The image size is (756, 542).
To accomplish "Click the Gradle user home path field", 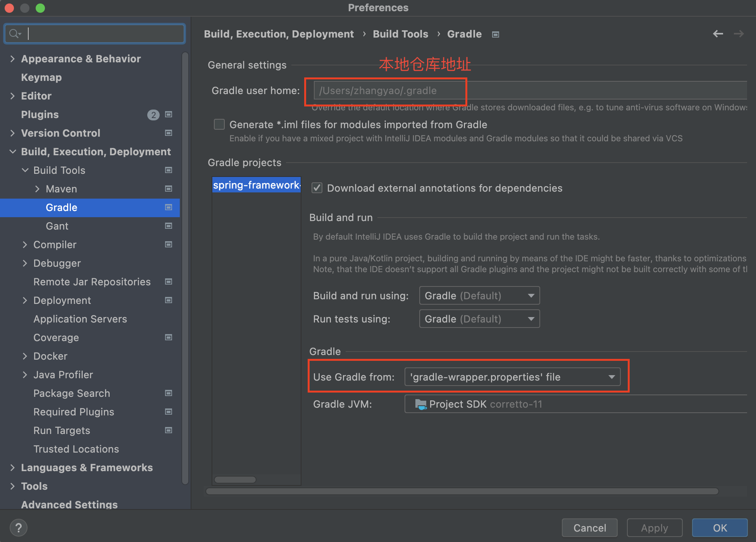I will click(530, 91).
